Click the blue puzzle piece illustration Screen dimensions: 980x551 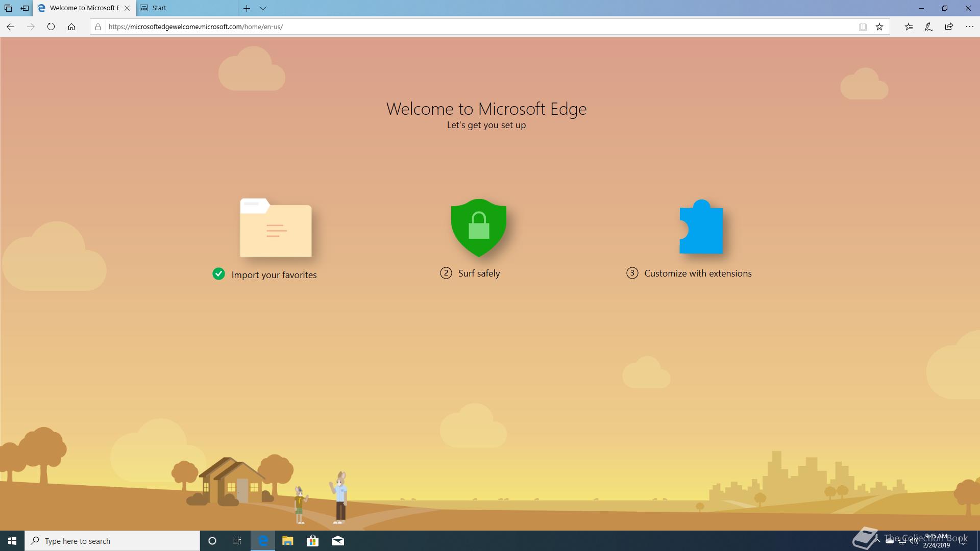pyautogui.click(x=701, y=227)
